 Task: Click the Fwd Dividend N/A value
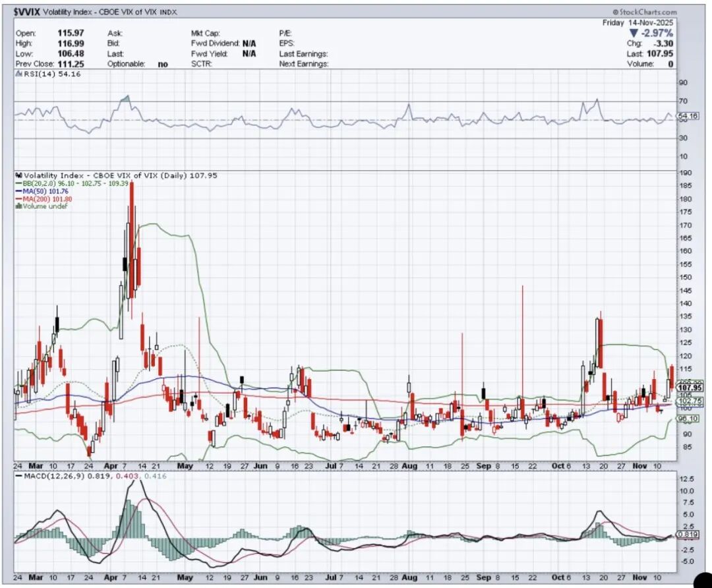[x=249, y=44]
